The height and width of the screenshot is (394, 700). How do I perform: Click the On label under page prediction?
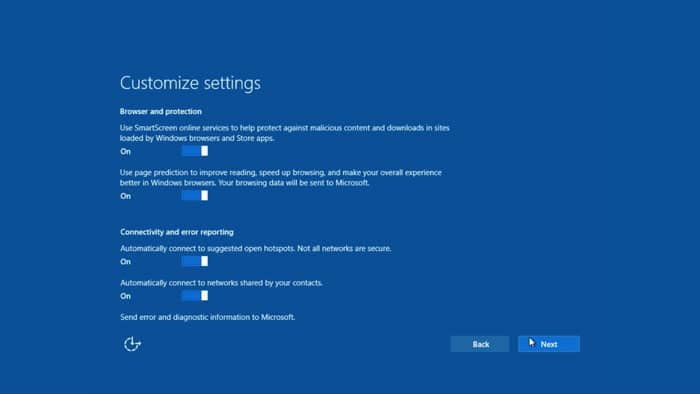125,196
